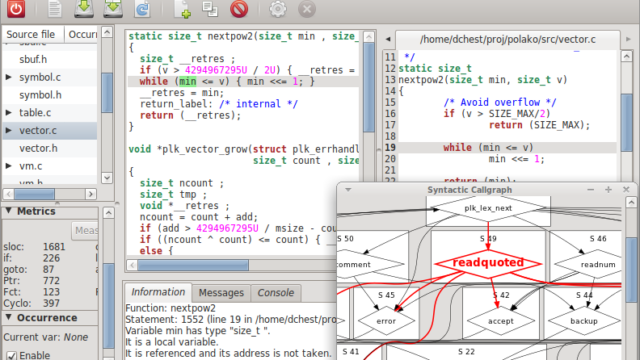640x360 pixels.
Task: Select the readnum node in callgraph
Action: click(589, 264)
